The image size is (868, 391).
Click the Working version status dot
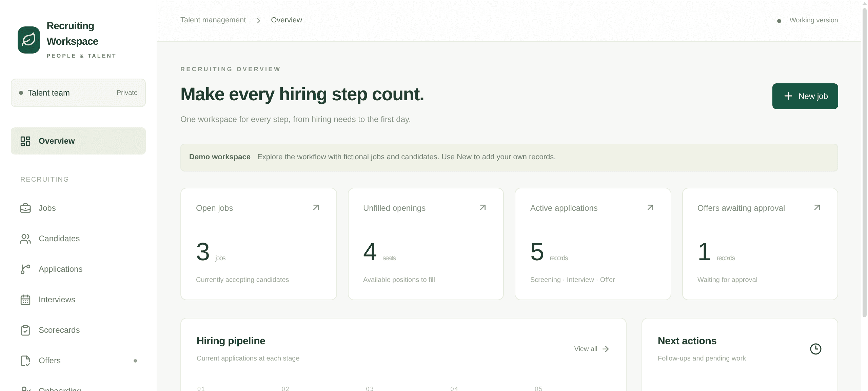[x=779, y=21]
